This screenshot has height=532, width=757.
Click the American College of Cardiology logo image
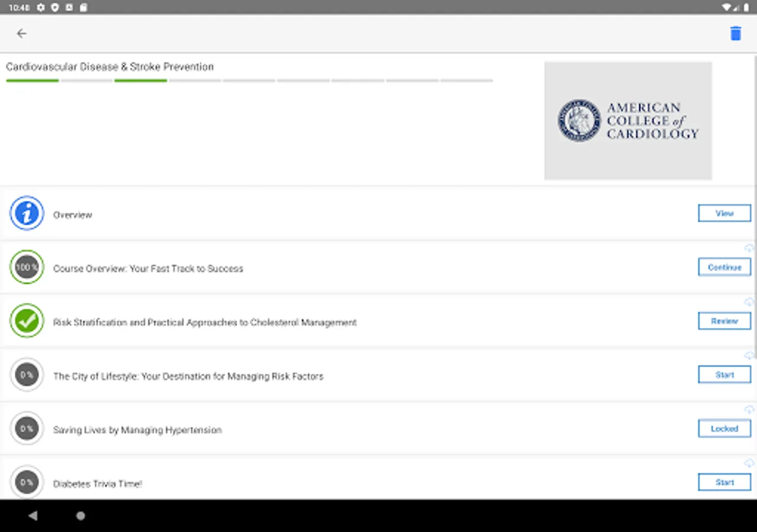pos(628,121)
